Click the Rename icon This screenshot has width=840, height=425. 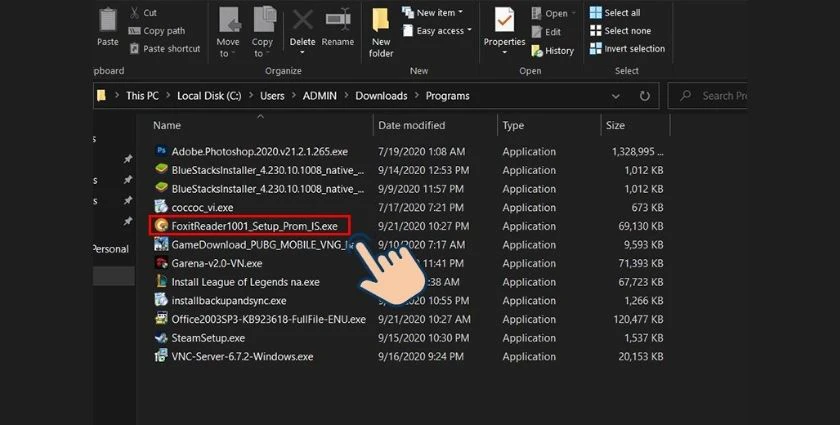[x=338, y=20]
